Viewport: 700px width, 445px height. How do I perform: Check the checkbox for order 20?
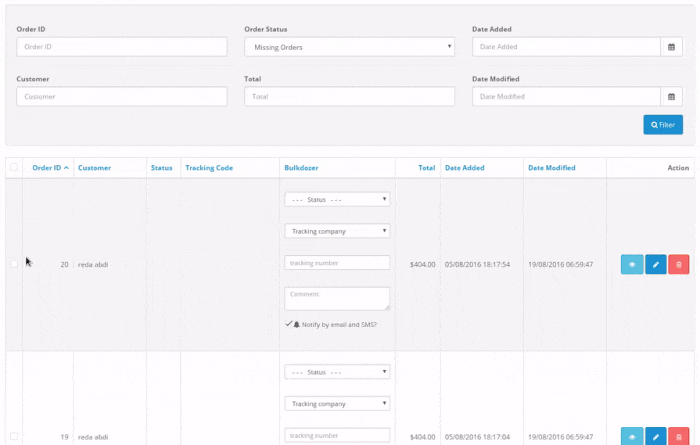pyautogui.click(x=14, y=264)
